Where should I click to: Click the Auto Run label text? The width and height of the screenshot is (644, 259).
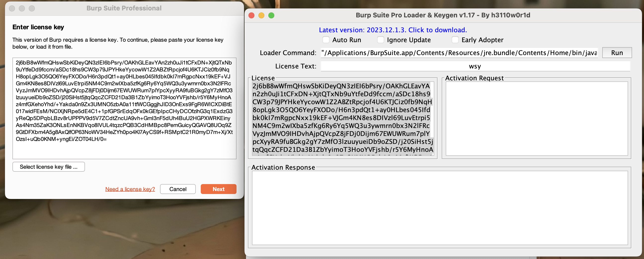pyautogui.click(x=347, y=40)
